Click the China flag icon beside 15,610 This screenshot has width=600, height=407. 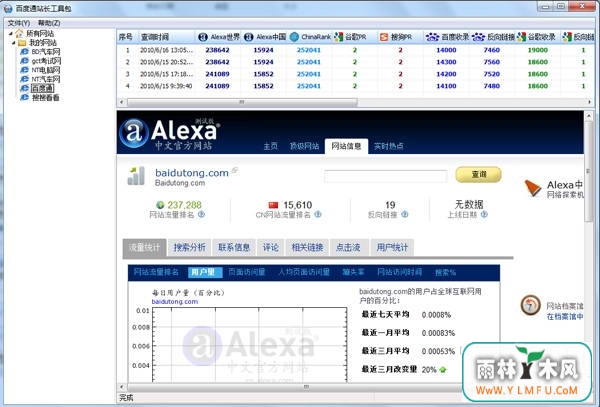[x=273, y=205]
